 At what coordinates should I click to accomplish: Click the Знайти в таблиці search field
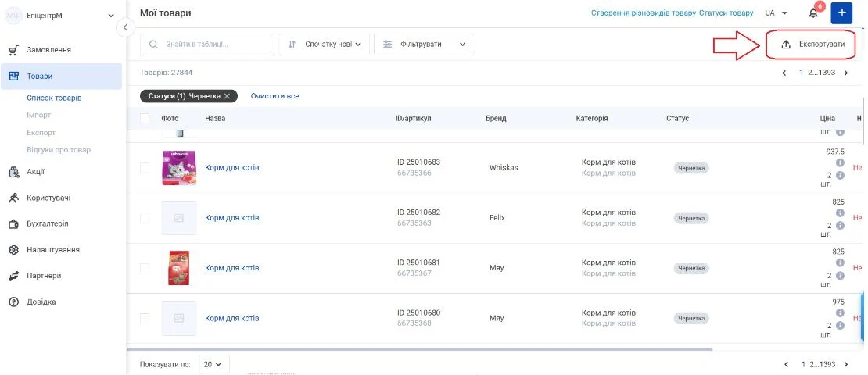coord(207,45)
